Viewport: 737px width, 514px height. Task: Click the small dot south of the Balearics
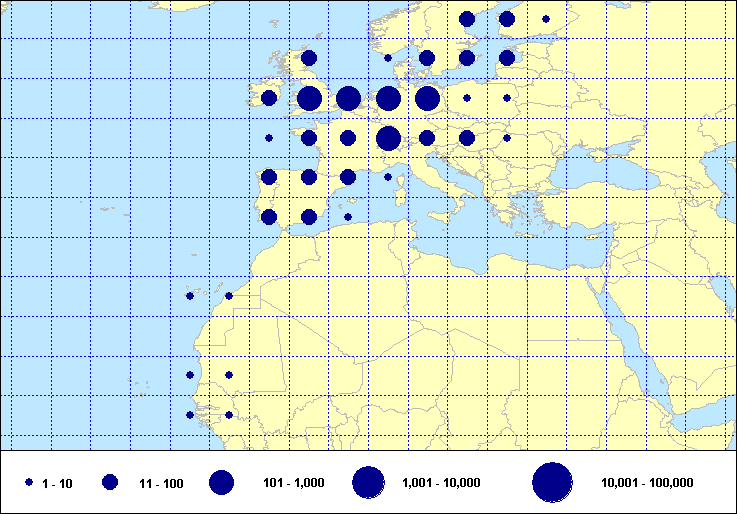tap(348, 217)
